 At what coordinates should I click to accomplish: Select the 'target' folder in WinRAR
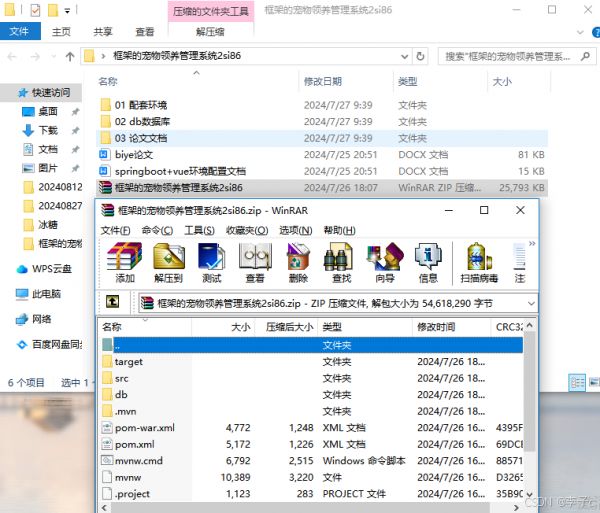coord(311,362)
